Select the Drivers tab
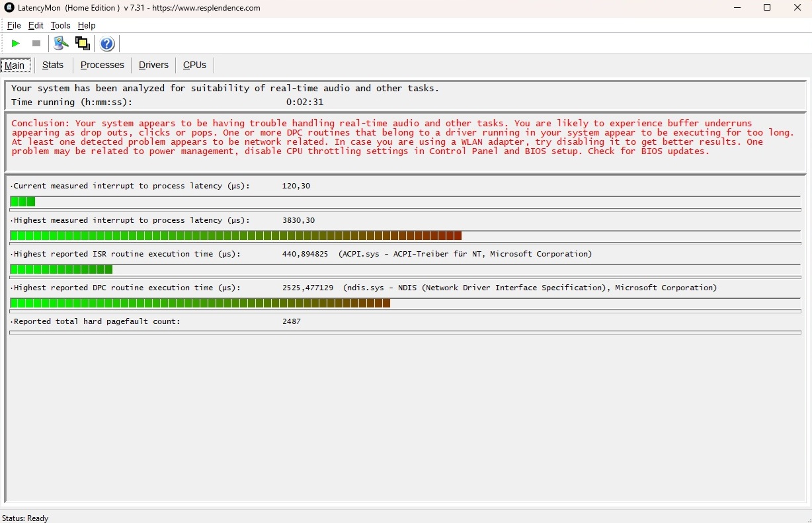This screenshot has height=523, width=812. [153, 65]
